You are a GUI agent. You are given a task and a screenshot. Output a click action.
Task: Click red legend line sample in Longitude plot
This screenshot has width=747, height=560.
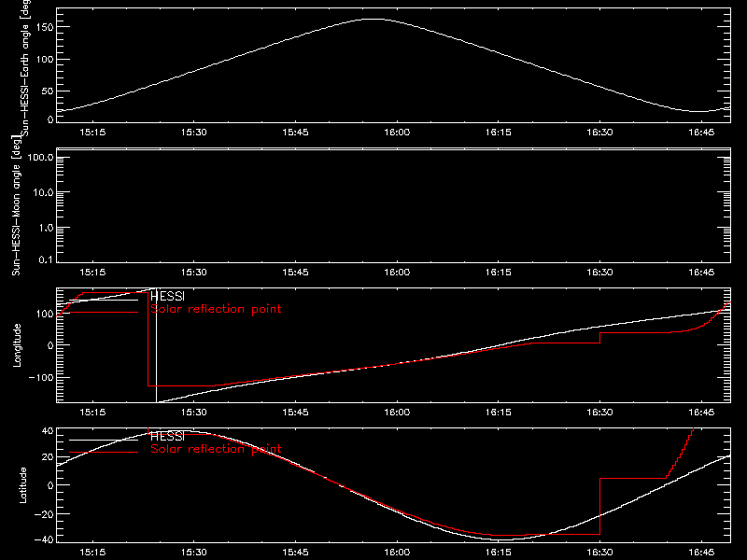(104, 313)
